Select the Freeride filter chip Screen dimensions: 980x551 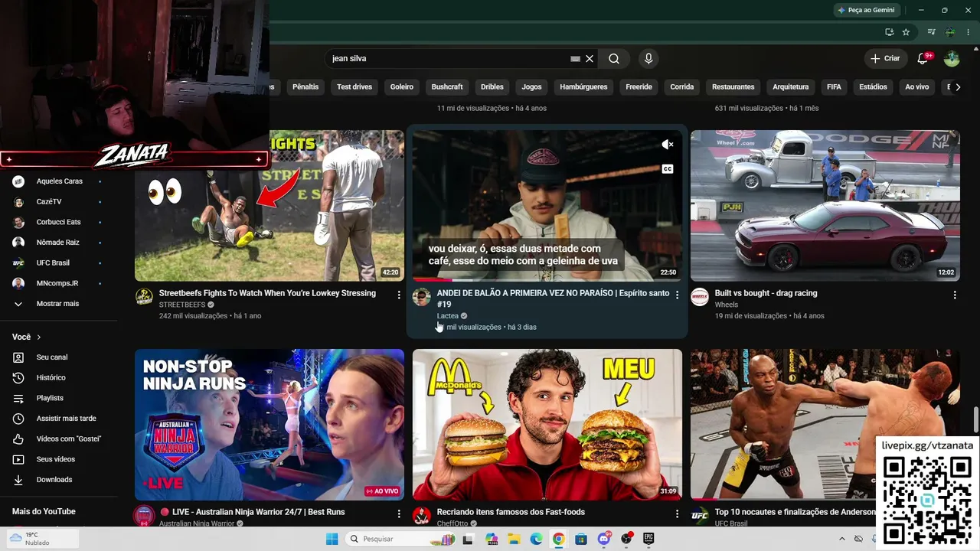coord(639,87)
